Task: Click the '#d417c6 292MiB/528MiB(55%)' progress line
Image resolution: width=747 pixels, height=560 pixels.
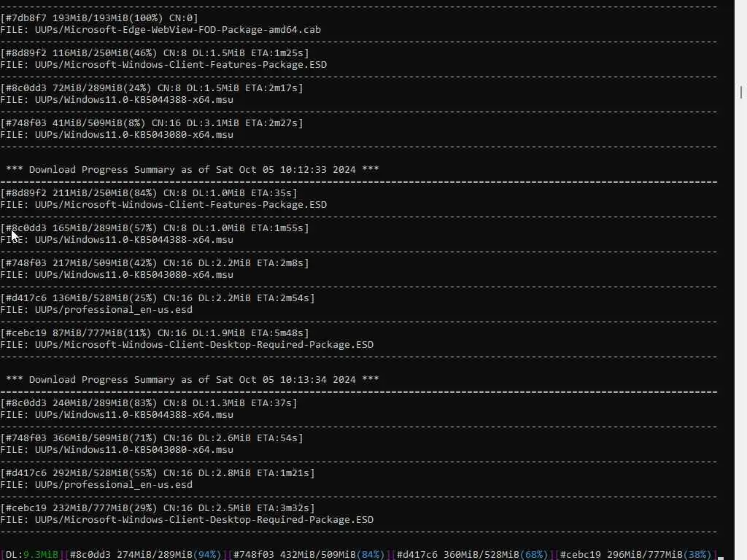Action: click(x=158, y=472)
